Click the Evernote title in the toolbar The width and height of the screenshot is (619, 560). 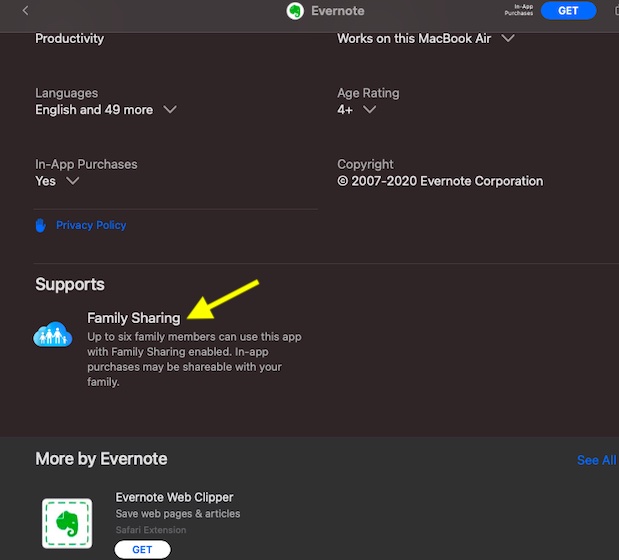click(x=338, y=11)
